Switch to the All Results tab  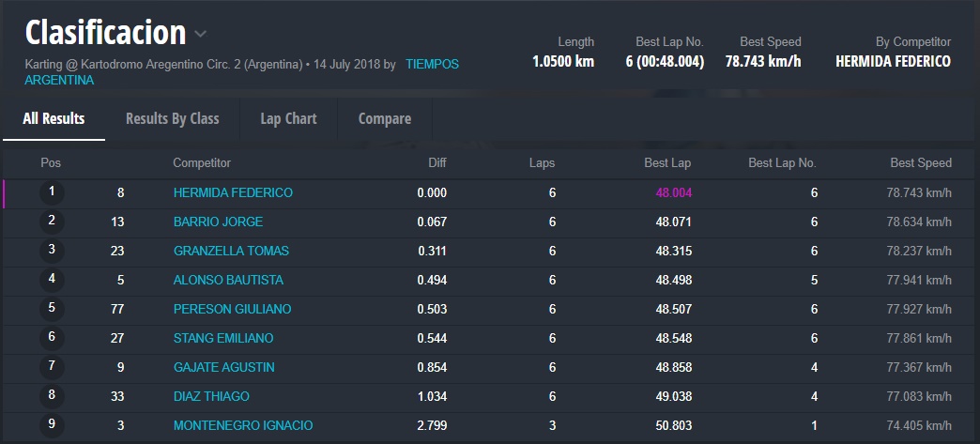pos(54,118)
